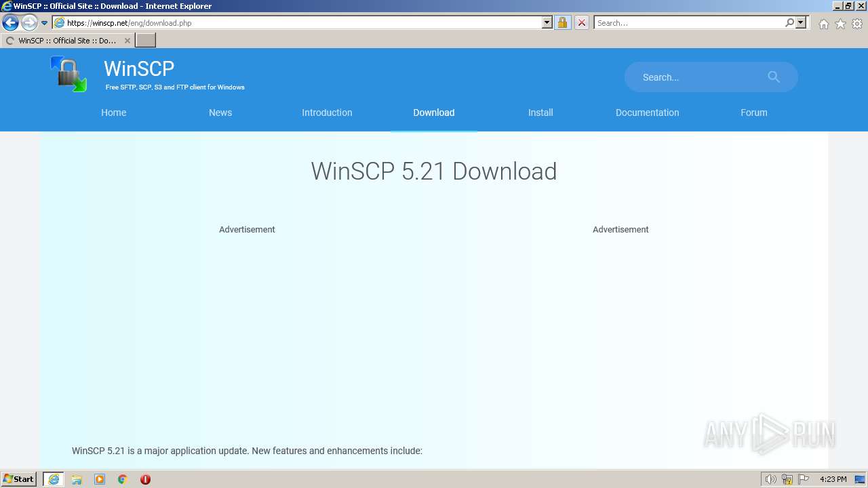
Task: Open the search provider dropdown arrow
Action: pos(801,22)
